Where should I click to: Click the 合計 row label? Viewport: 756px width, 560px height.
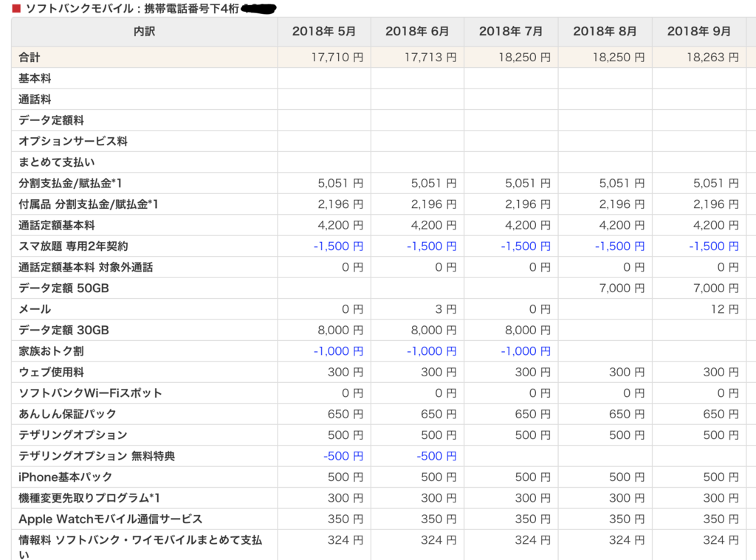[30, 58]
